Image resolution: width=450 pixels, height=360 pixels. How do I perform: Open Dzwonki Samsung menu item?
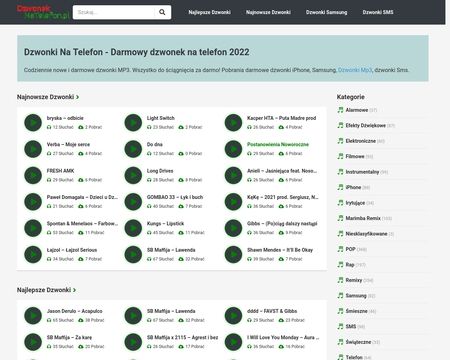click(x=327, y=12)
